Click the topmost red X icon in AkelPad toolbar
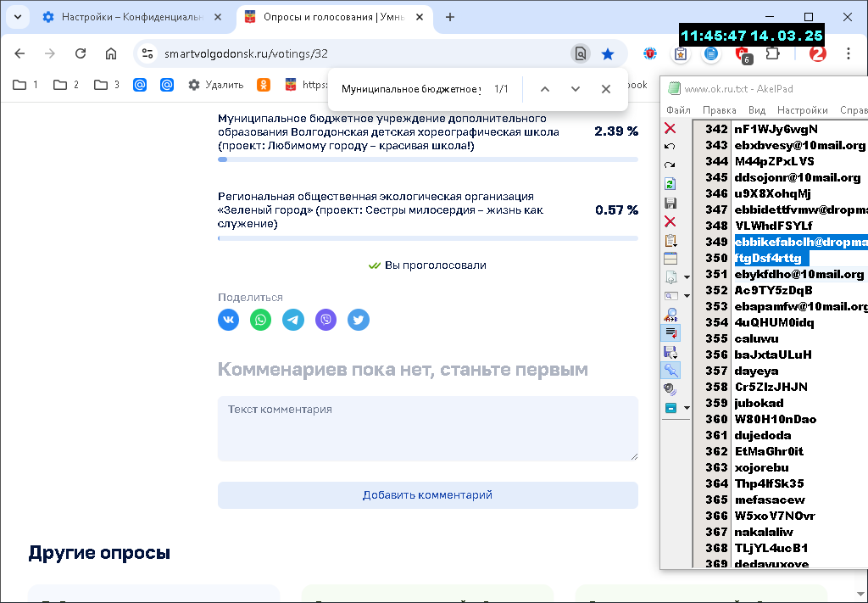Image resolution: width=868 pixels, height=603 pixels. click(670, 128)
